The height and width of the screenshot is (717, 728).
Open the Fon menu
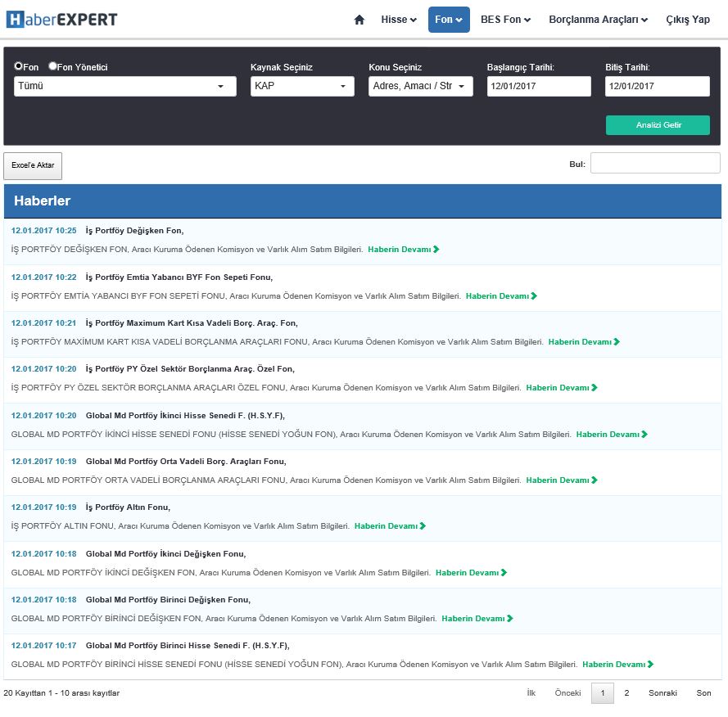point(449,20)
